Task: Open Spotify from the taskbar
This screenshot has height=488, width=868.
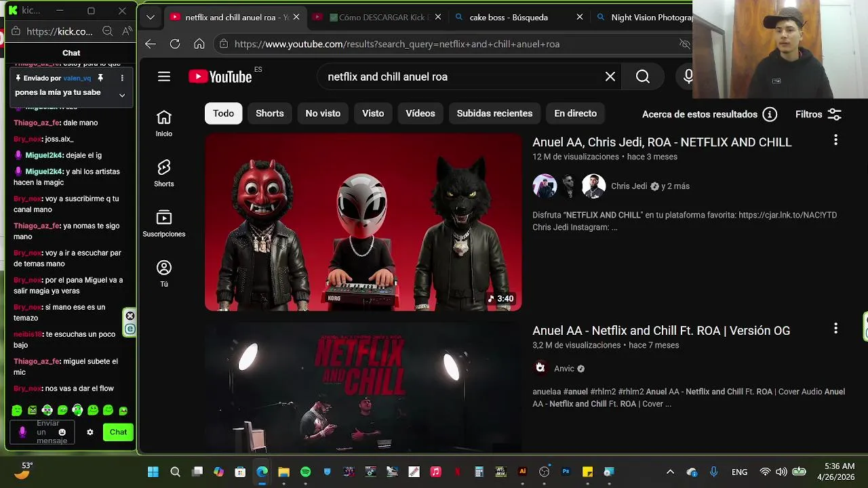Action: point(305,472)
